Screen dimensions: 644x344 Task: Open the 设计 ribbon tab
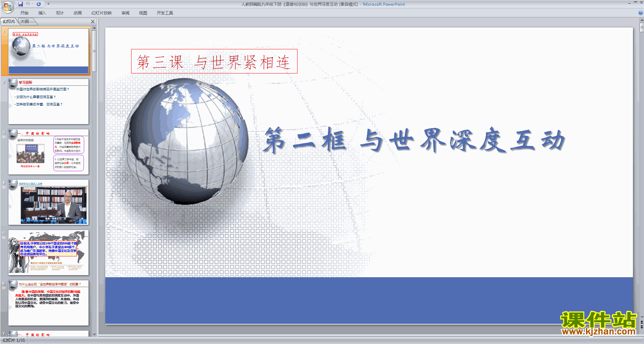pos(60,13)
